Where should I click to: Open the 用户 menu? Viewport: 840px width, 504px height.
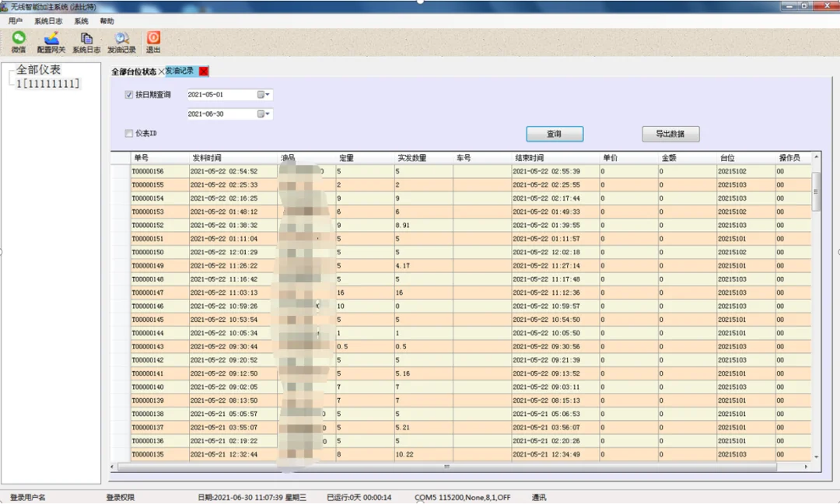(16, 21)
